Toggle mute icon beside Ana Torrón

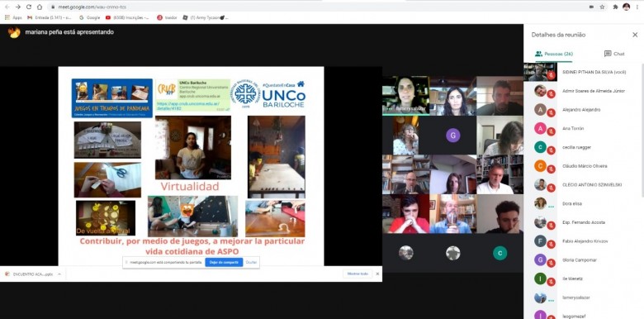coord(552,131)
